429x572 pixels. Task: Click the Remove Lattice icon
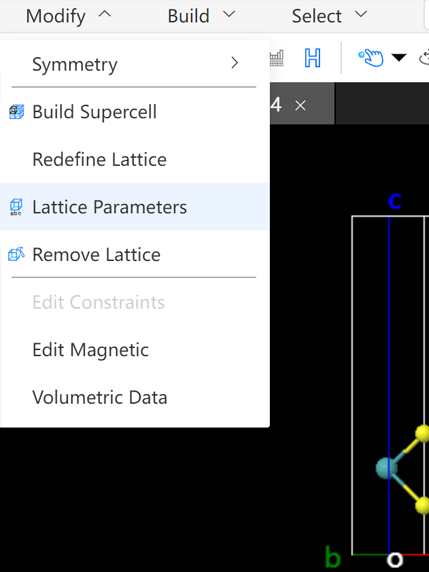point(16,254)
